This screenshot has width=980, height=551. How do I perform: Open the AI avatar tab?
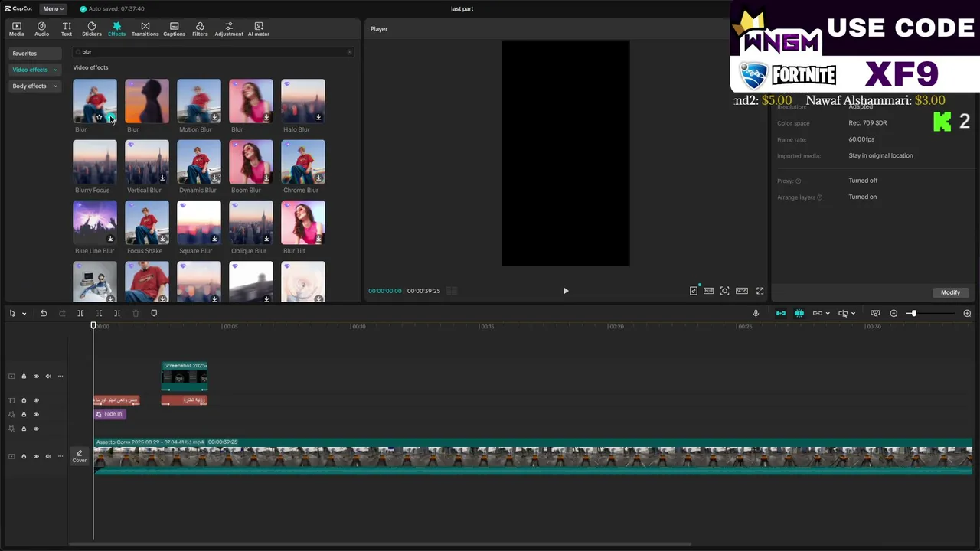tap(258, 29)
